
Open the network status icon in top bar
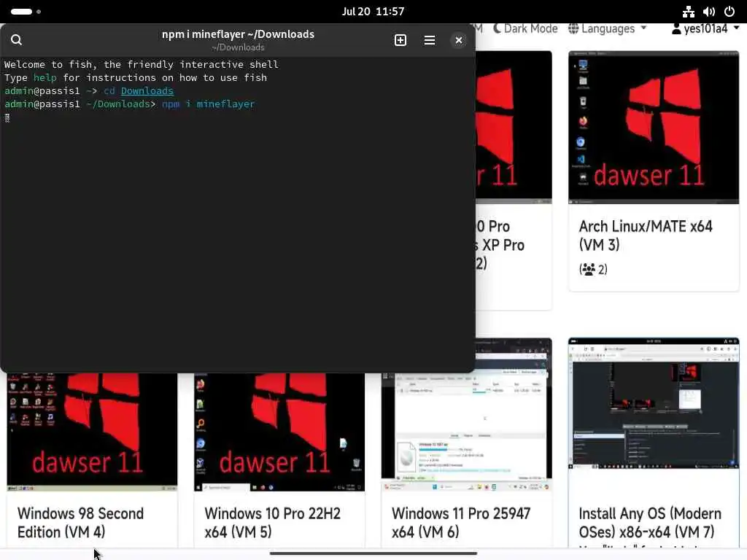click(688, 12)
